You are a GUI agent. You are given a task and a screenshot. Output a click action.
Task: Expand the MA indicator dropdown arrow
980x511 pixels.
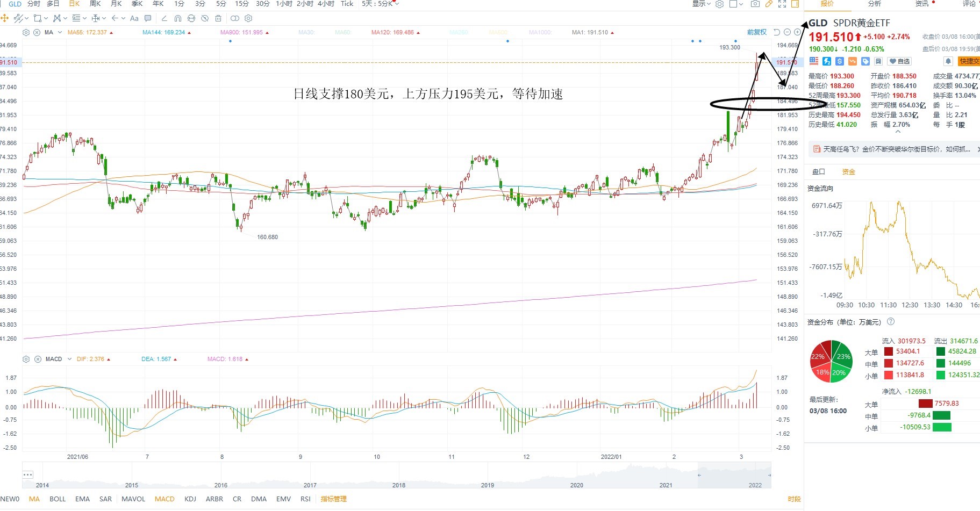(x=60, y=32)
